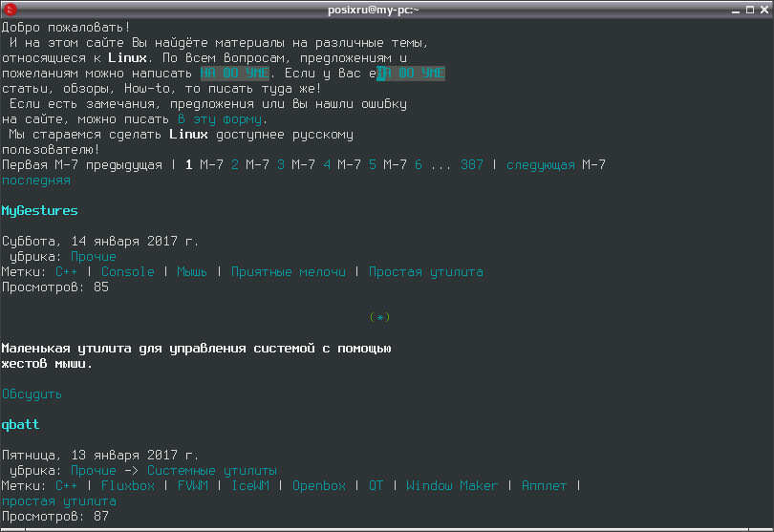Click the date 'Суббота, 14 января 2017 г.'

point(100,242)
